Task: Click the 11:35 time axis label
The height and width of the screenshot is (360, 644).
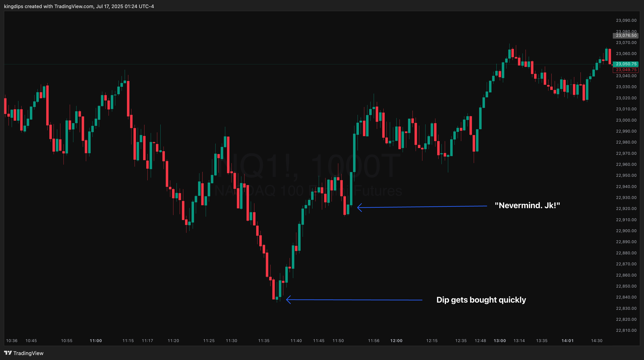Action: (264, 340)
